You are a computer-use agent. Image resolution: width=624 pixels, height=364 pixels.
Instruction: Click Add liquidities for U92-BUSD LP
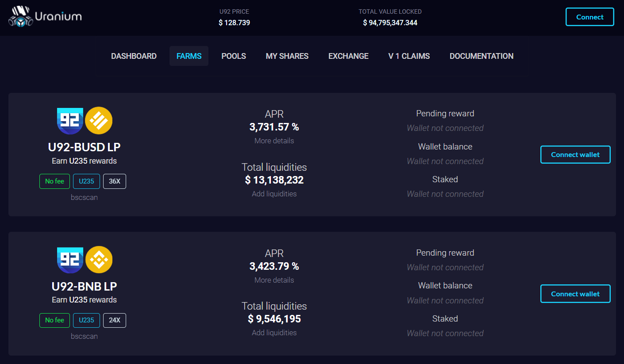point(274,194)
